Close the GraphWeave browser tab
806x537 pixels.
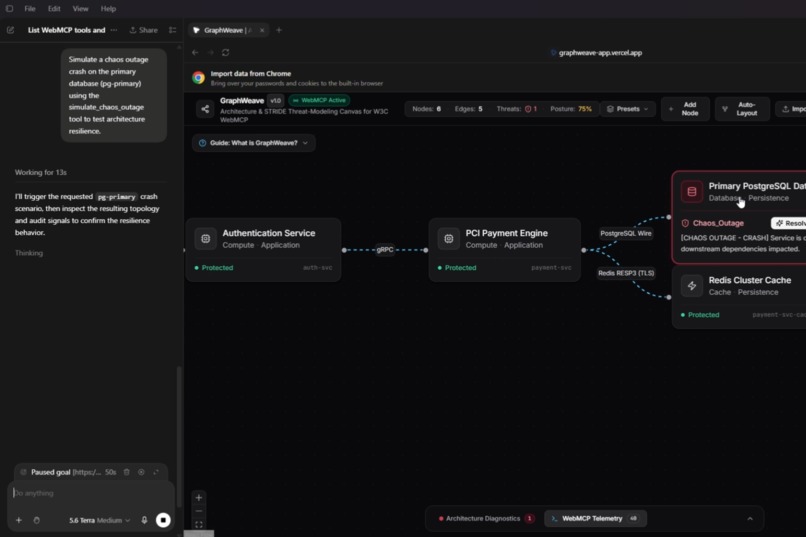click(262, 30)
